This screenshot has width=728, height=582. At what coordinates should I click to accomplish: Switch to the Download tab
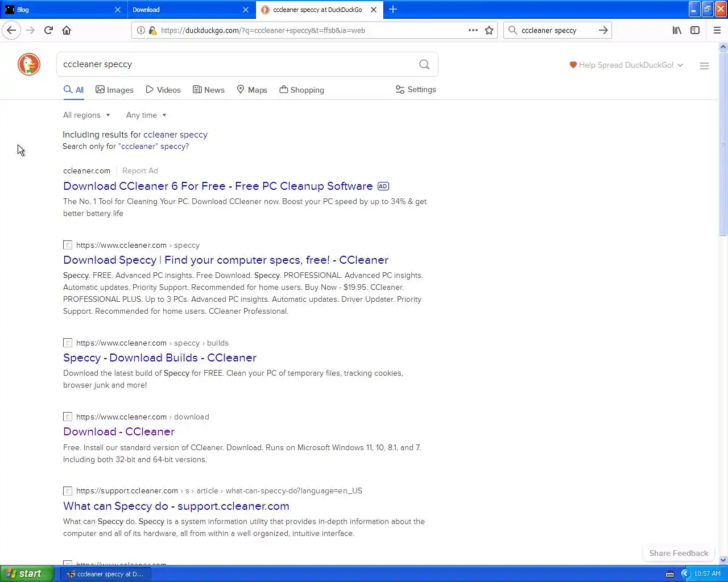point(191,10)
